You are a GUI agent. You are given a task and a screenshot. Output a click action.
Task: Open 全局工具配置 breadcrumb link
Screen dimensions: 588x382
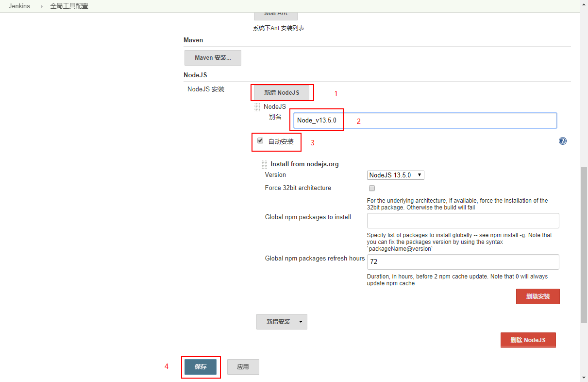(69, 6)
